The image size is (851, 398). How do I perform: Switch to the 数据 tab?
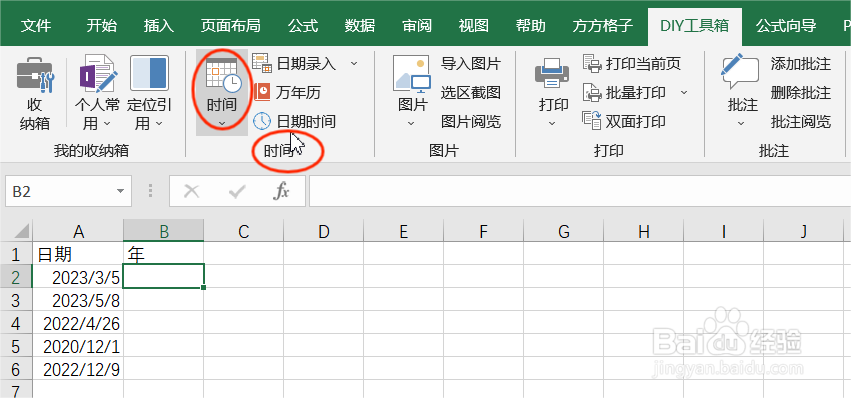click(x=360, y=26)
